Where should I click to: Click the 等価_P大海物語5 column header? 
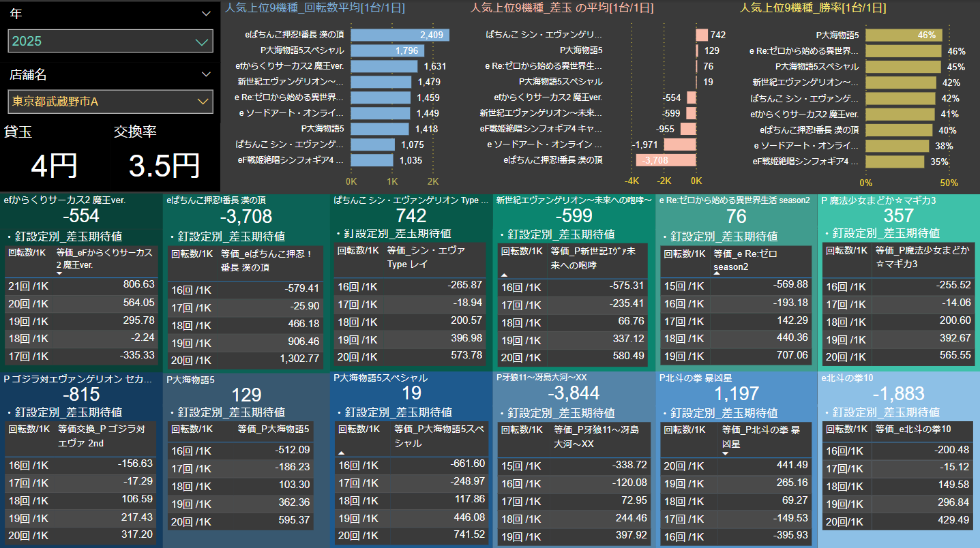click(x=273, y=430)
